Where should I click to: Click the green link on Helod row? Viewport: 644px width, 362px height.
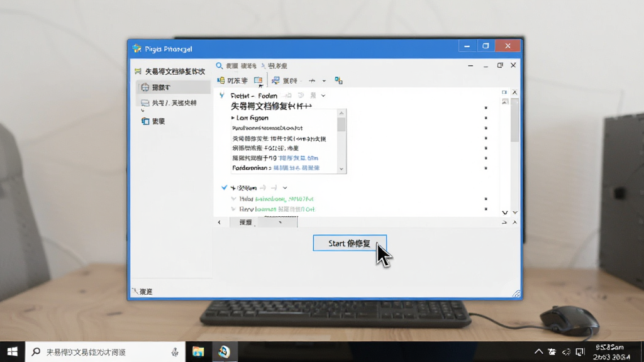click(x=284, y=199)
